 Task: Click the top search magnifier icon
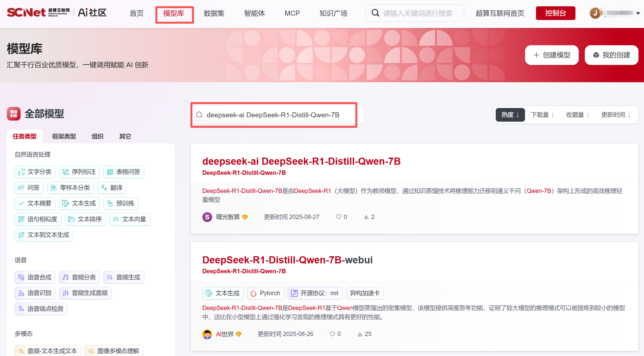[375, 13]
